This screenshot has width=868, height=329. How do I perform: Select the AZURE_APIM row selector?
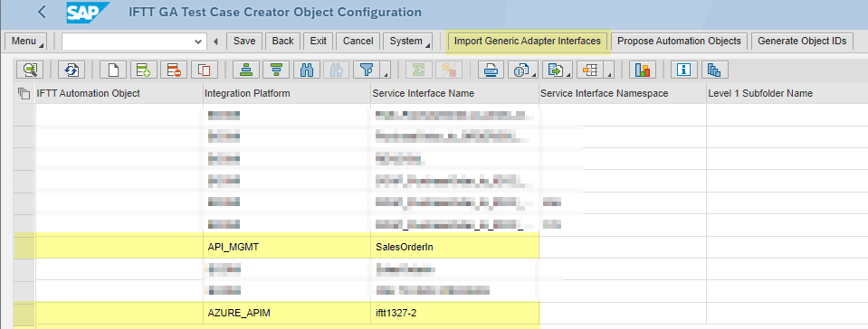point(24,313)
